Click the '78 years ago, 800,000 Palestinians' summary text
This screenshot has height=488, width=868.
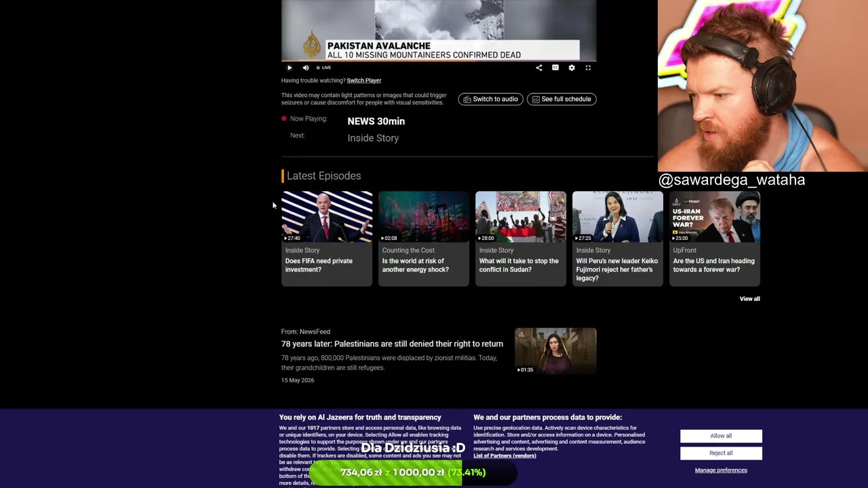[x=389, y=363]
